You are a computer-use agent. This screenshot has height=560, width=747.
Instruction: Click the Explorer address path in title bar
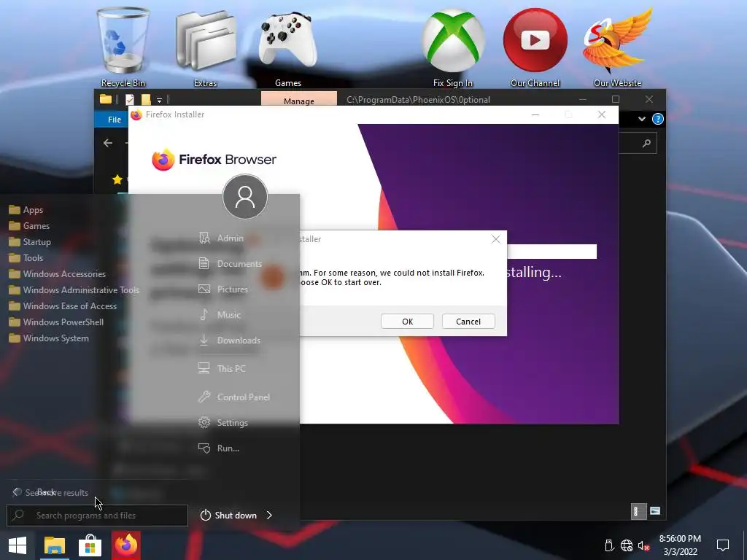pos(418,99)
